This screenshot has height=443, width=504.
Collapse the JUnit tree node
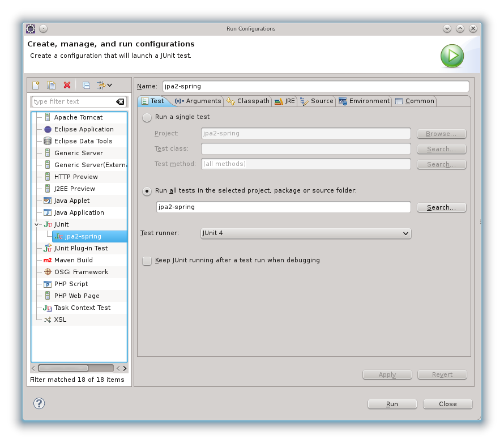coord(36,224)
